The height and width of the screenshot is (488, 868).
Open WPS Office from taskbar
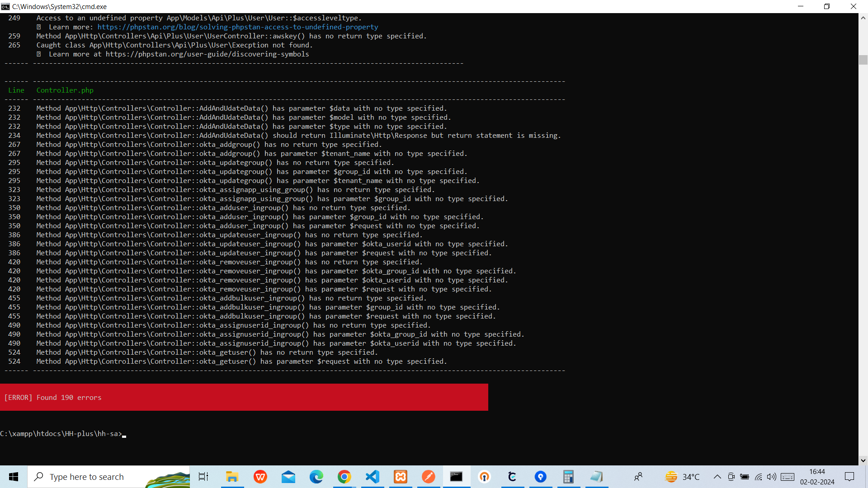pos(260,477)
